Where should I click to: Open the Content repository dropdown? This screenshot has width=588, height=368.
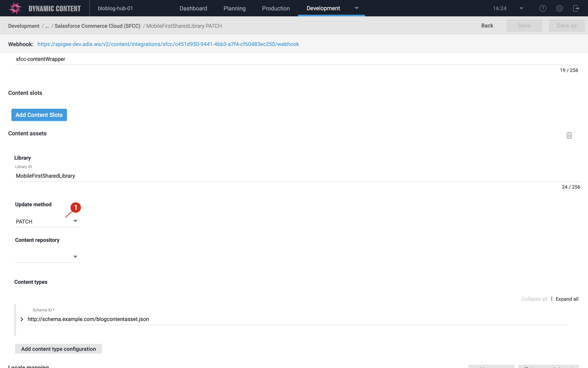48,257
